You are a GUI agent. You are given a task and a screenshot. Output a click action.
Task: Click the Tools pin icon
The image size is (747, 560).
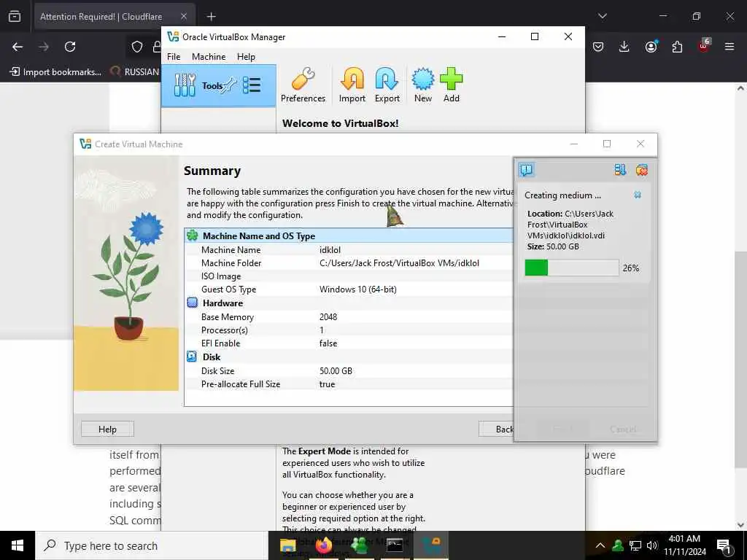tap(230, 85)
